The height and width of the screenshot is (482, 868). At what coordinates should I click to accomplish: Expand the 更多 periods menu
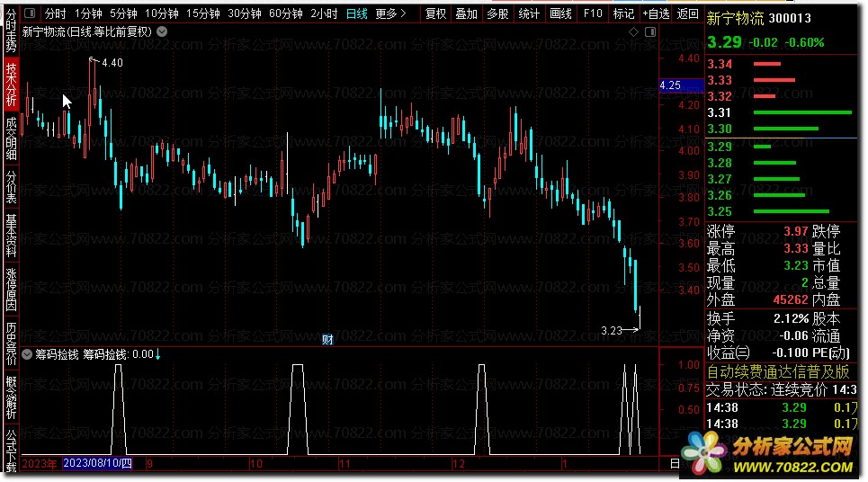pyautogui.click(x=390, y=13)
